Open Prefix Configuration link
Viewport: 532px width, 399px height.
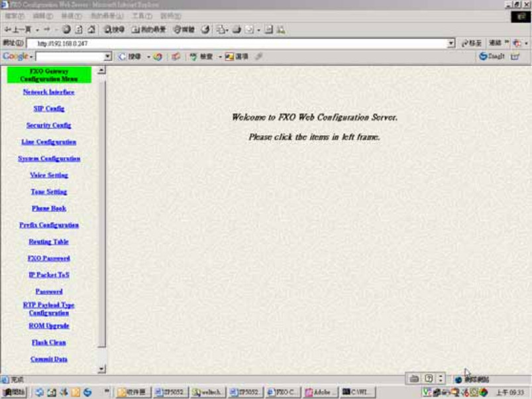click(x=49, y=225)
